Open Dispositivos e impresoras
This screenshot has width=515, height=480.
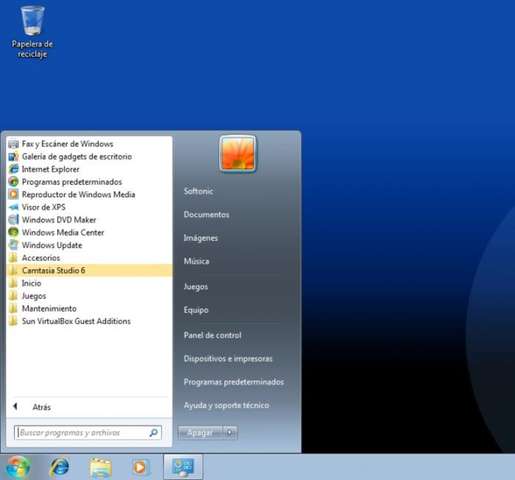coord(228,359)
